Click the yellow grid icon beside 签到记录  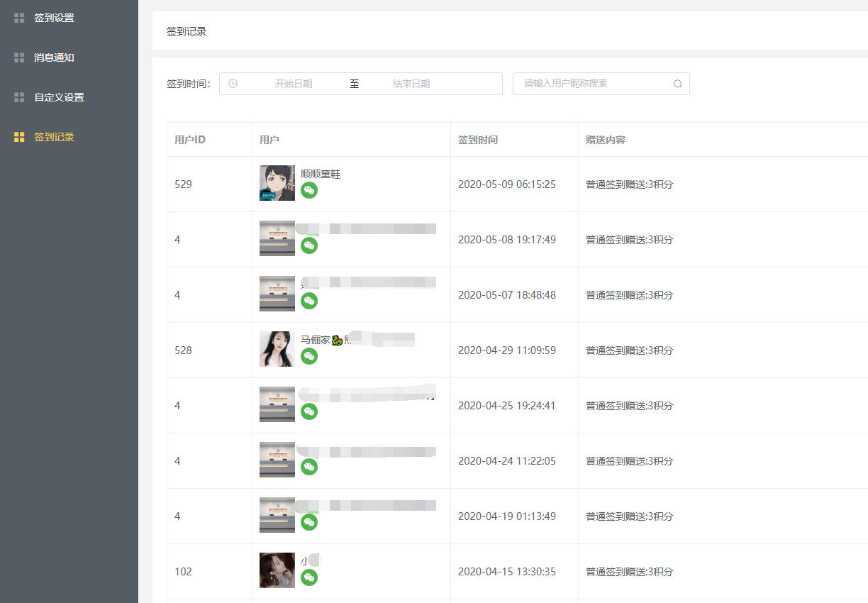(x=19, y=137)
